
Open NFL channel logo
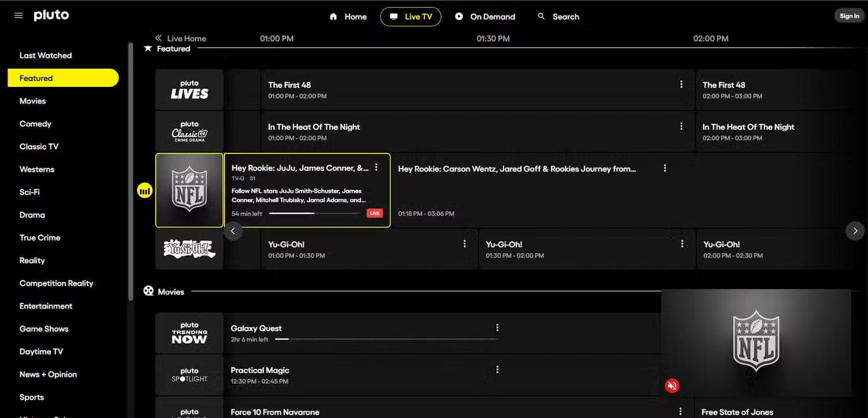pyautogui.click(x=189, y=190)
